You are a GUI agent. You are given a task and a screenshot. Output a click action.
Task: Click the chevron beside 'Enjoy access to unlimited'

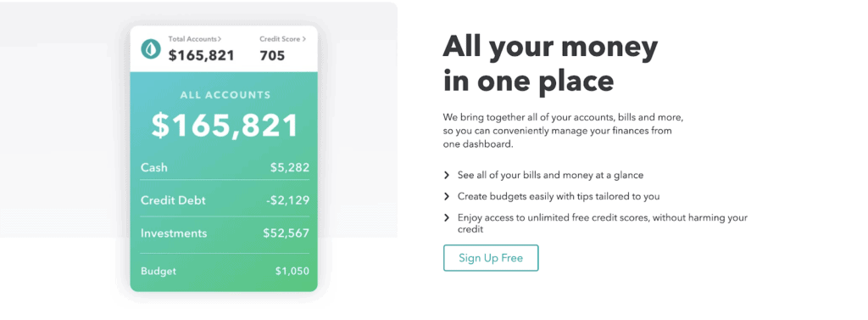click(x=446, y=218)
